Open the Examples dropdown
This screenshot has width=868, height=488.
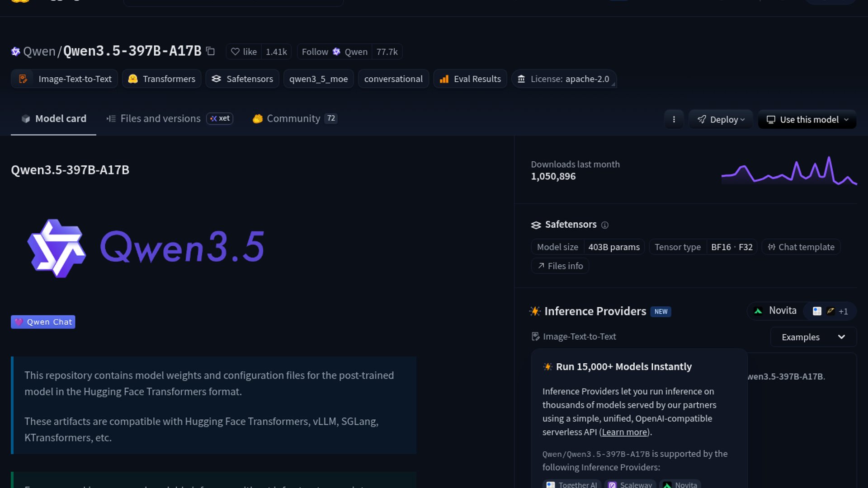click(x=813, y=337)
